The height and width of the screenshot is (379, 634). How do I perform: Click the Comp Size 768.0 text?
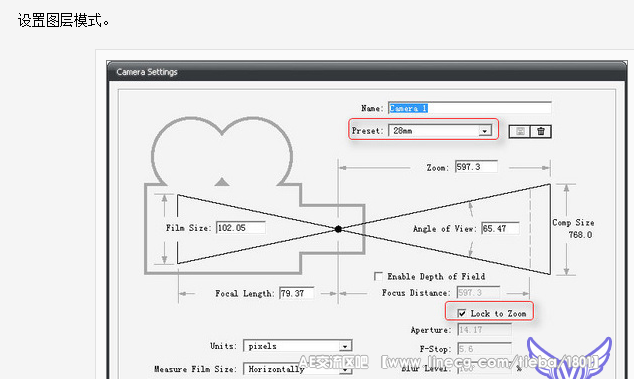coord(574,229)
